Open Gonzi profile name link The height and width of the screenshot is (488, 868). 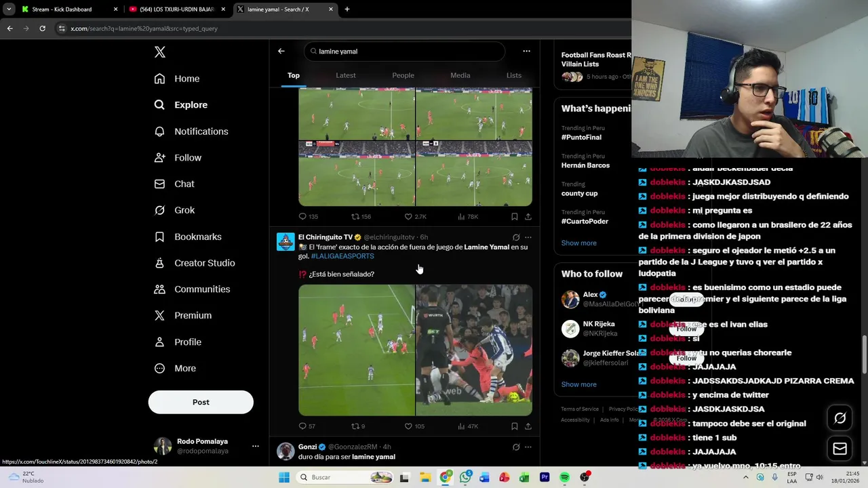coord(307,447)
